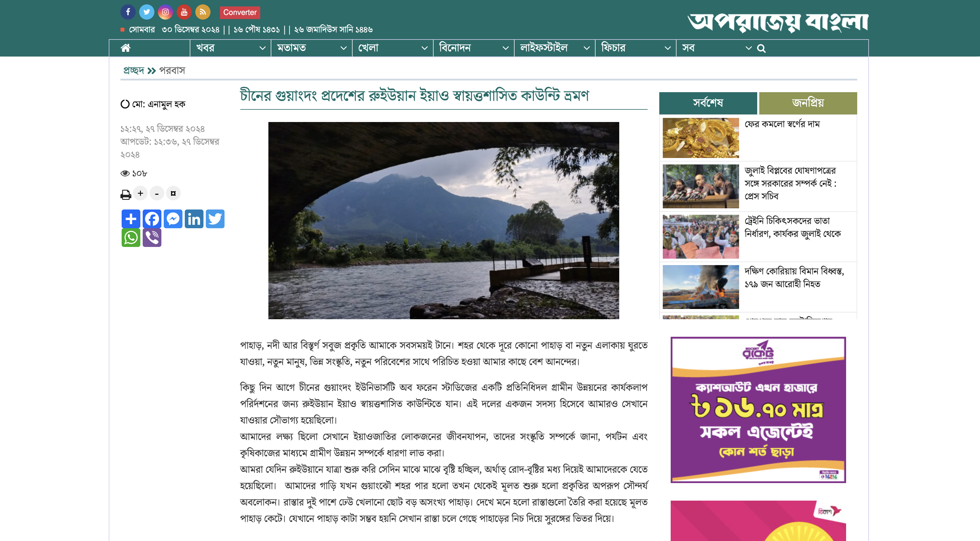Visit the Instagram profile icon
This screenshot has height=541, width=980.
click(165, 12)
